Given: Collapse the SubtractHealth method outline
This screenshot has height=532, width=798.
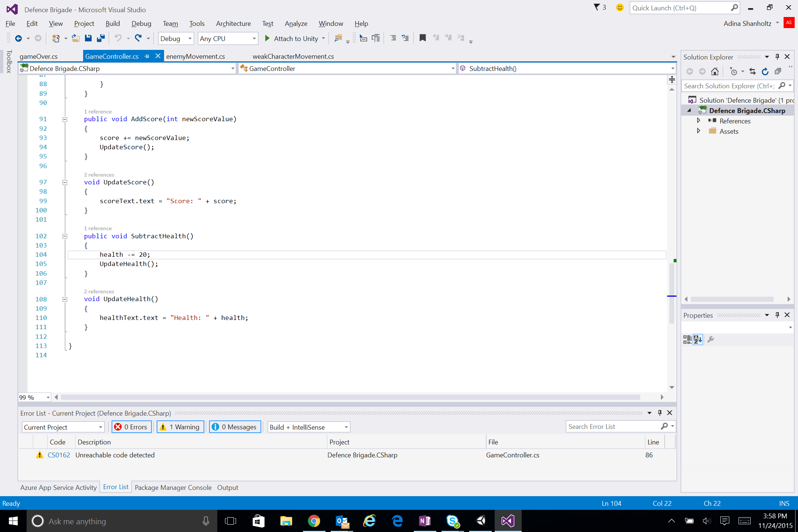Looking at the screenshot, I should (x=65, y=236).
